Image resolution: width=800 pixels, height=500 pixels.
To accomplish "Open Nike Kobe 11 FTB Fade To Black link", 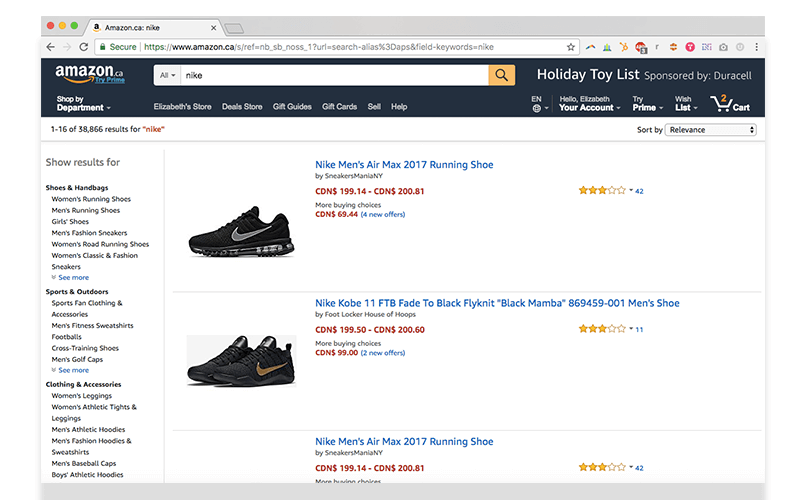I will (x=497, y=303).
